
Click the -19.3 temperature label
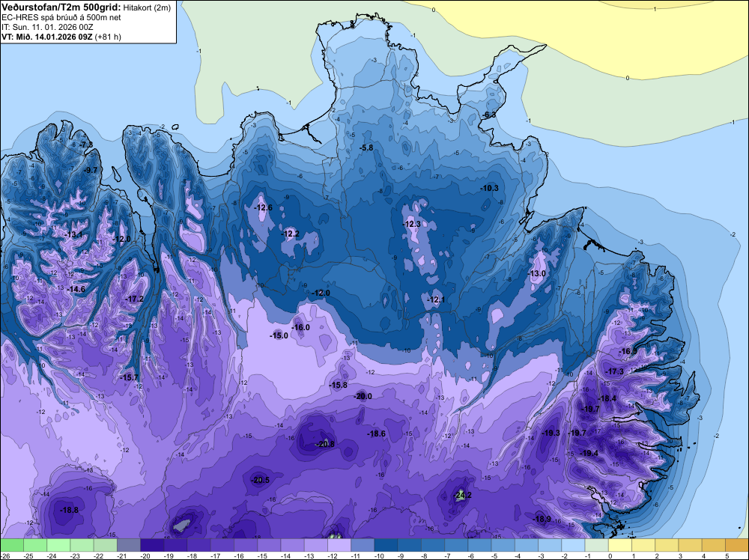click(x=551, y=433)
